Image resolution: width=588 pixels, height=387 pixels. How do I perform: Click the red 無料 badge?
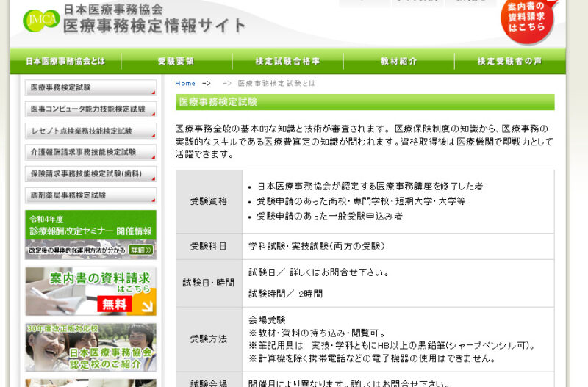[x=115, y=303]
